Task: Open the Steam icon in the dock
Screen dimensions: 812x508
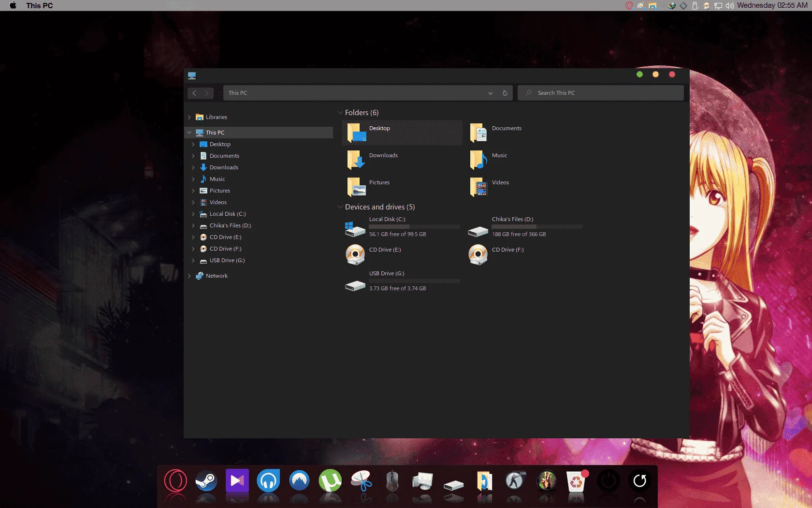Action: click(206, 481)
